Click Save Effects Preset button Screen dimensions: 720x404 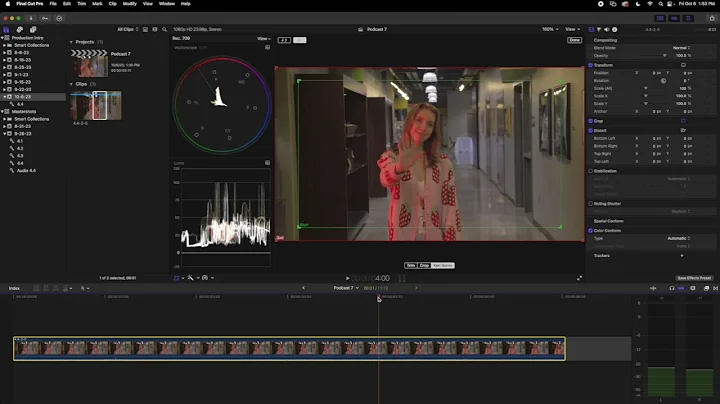click(694, 278)
